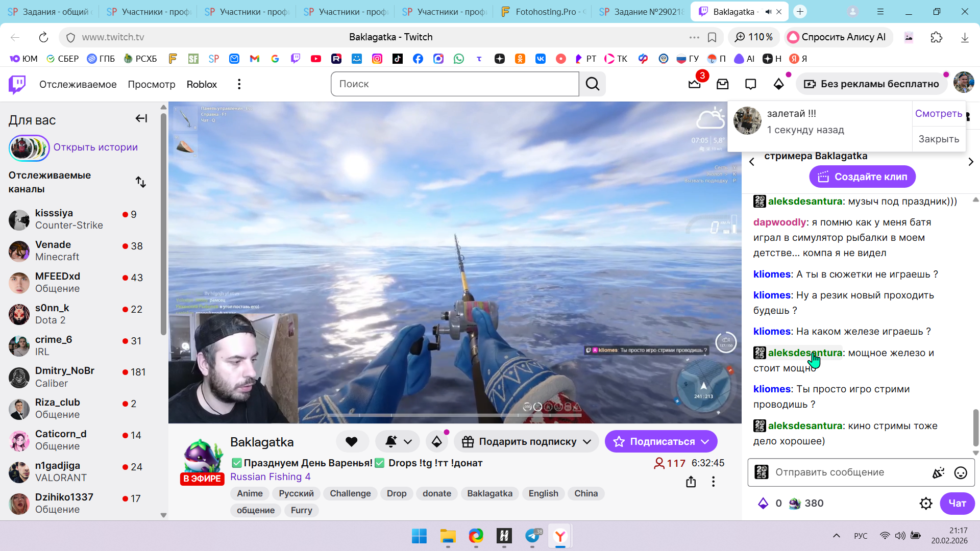The height and width of the screenshot is (551, 980).
Task: Open the Russian Fishing 4 category link
Action: (x=270, y=477)
